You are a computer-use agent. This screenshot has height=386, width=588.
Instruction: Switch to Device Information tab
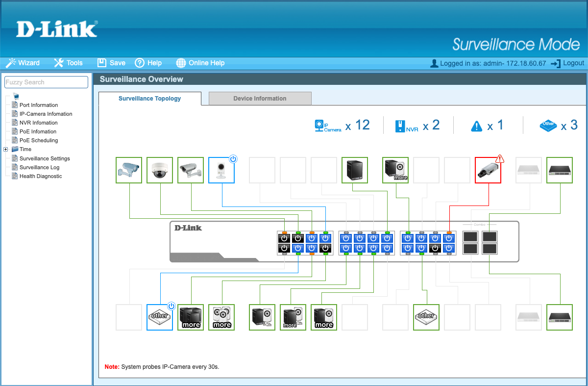click(x=260, y=99)
